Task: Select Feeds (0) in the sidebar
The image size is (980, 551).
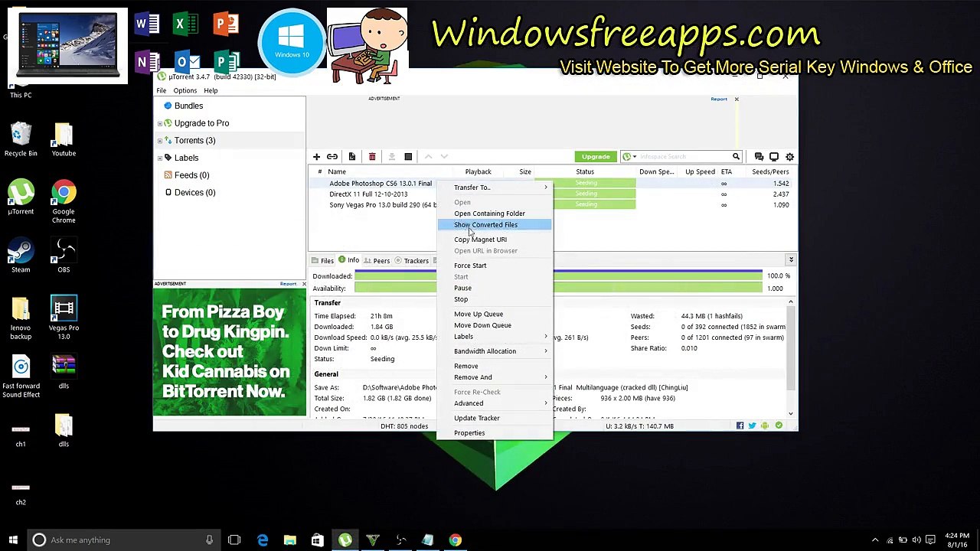Action: (x=191, y=175)
